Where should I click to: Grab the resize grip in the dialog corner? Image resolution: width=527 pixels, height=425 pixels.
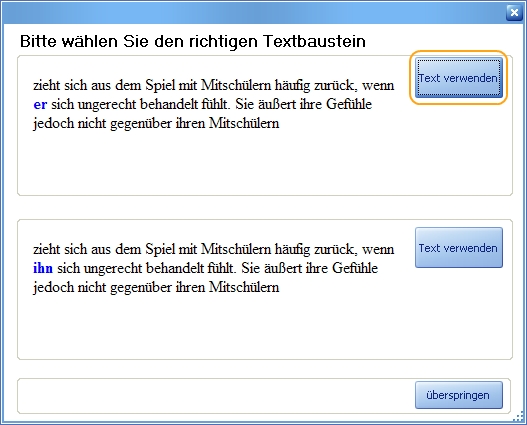pyautogui.click(x=519, y=417)
